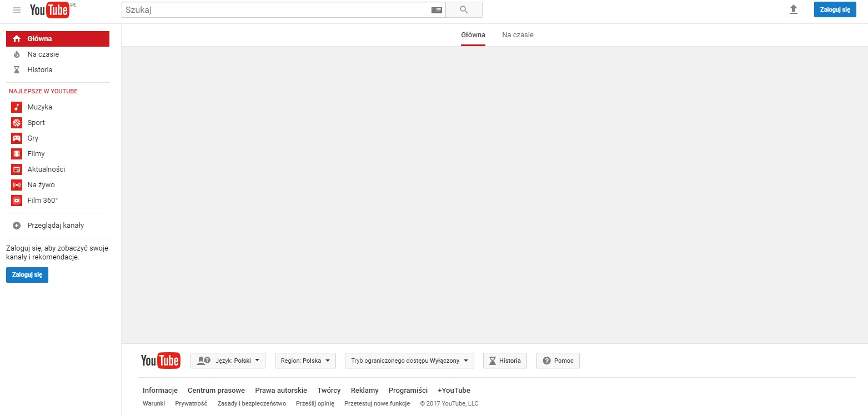Open the Tryb ograniczonego dostępu dropdown
This screenshot has width=868, height=415.
[x=409, y=360]
